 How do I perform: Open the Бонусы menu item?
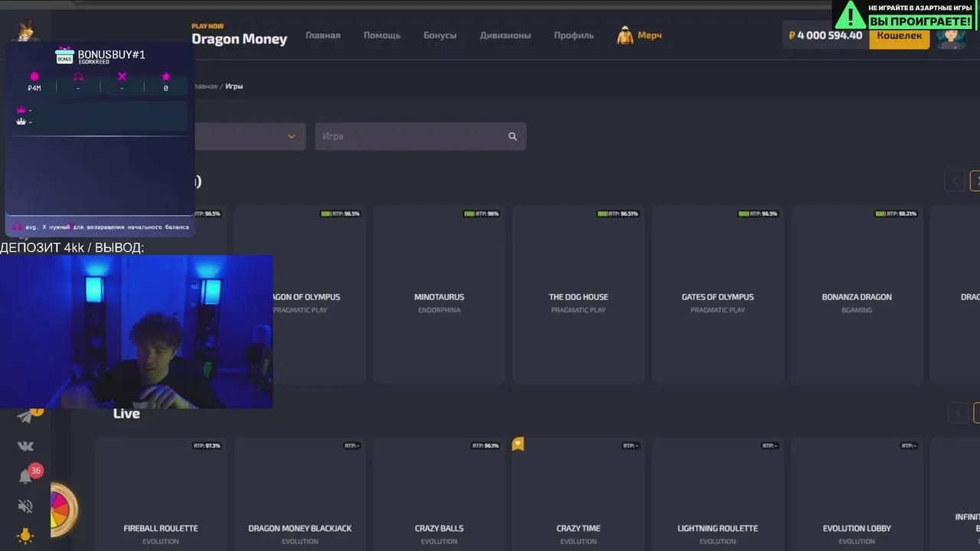pyautogui.click(x=440, y=35)
